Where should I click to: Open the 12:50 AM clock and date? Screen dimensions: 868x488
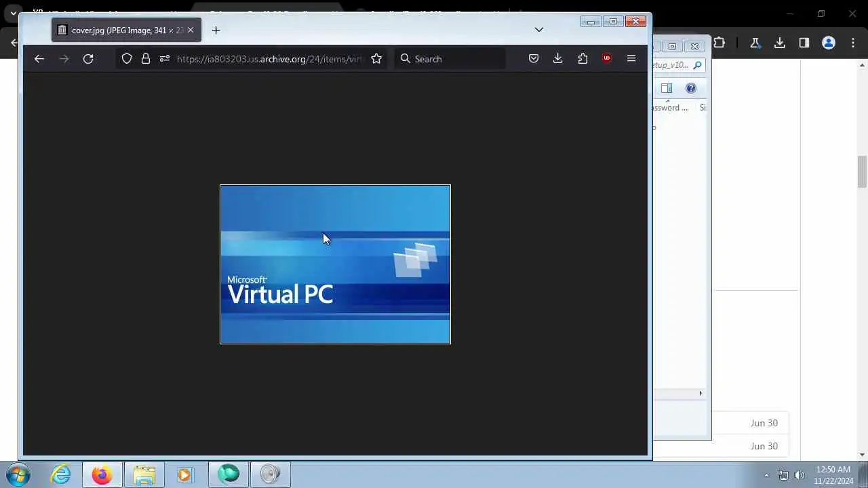[x=834, y=474]
